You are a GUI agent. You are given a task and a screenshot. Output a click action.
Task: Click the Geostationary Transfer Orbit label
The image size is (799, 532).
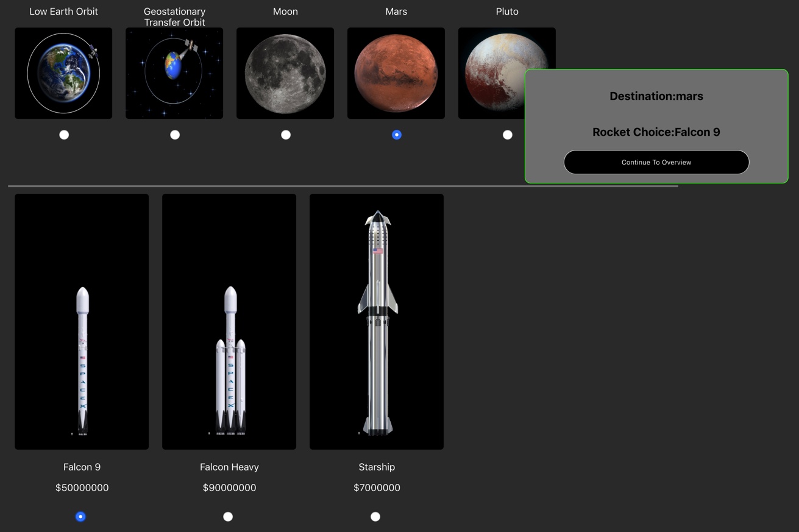point(174,17)
